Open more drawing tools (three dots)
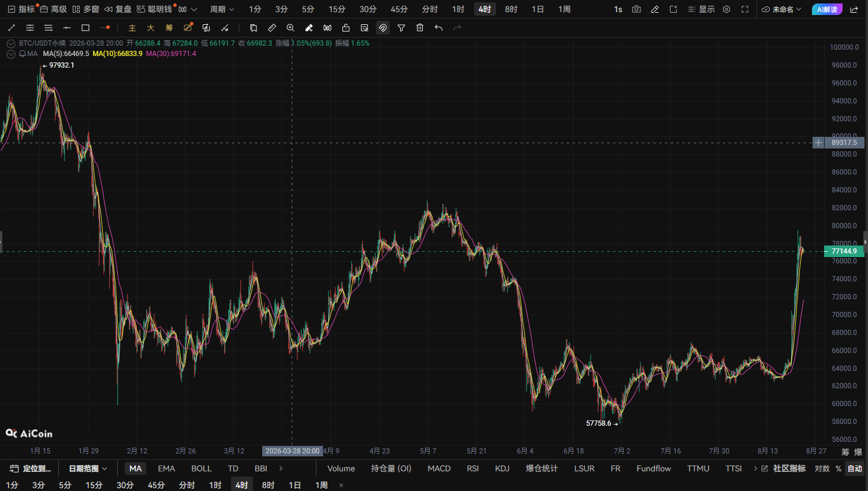 click(x=105, y=28)
